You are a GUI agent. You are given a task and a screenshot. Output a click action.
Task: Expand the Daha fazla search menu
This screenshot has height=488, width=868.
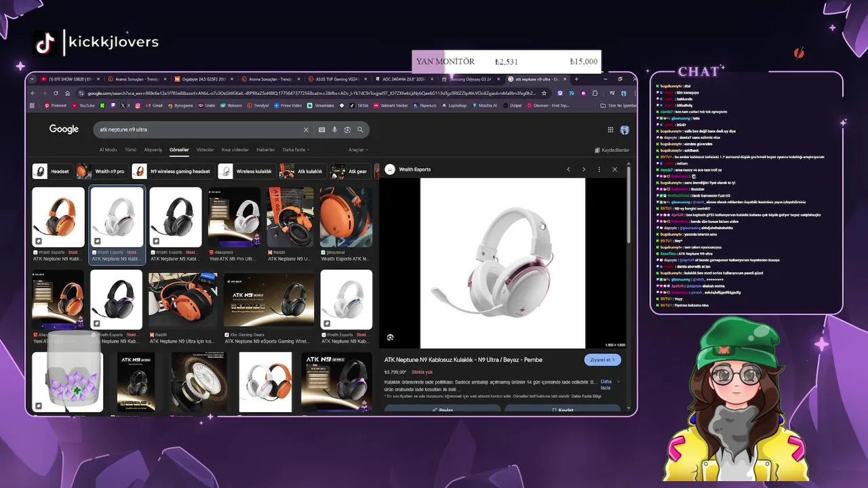tap(296, 150)
